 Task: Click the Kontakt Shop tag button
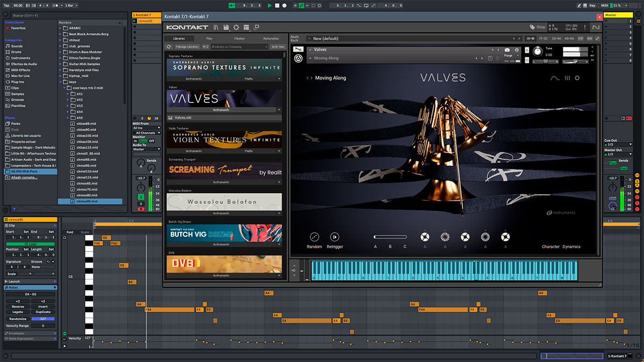click(x=537, y=27)
